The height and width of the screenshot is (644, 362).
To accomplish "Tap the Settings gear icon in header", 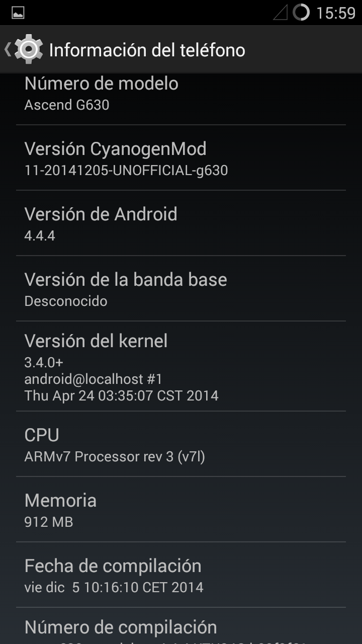I will point(29,49).
